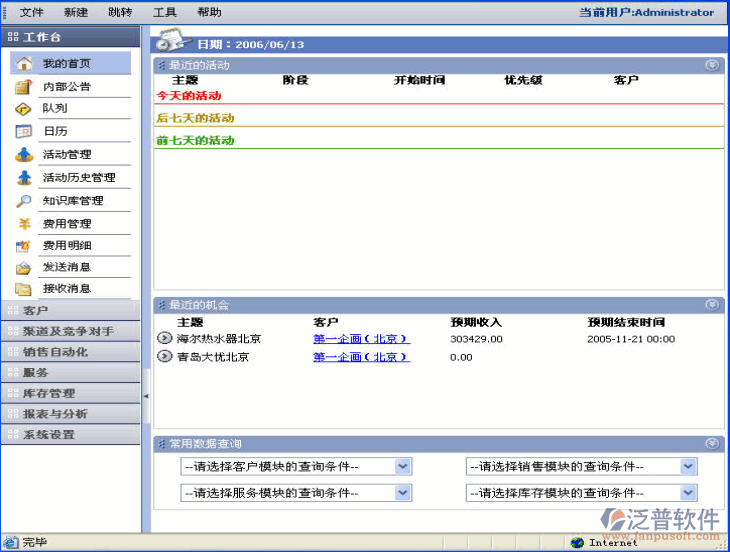Screen dimensions: 730x552
Task: Click the 知识库管理 magnifier icon
Action: click(24, 201)
